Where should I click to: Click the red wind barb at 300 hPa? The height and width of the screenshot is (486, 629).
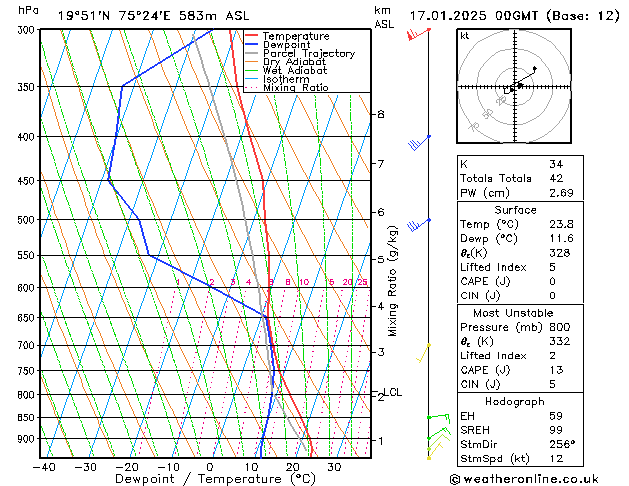pyautogui.click(x=418, y=34)
